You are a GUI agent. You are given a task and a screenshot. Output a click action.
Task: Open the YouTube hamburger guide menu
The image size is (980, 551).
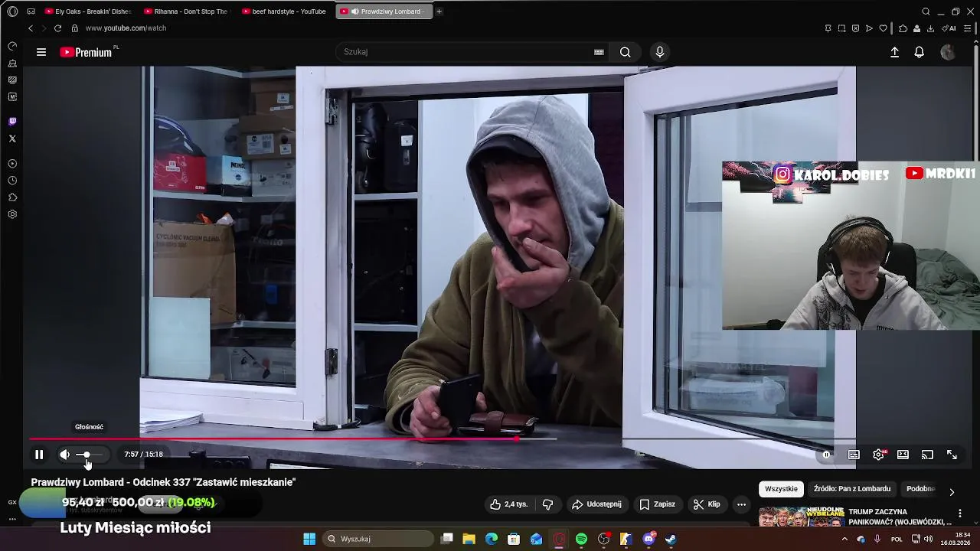[41, 52]
